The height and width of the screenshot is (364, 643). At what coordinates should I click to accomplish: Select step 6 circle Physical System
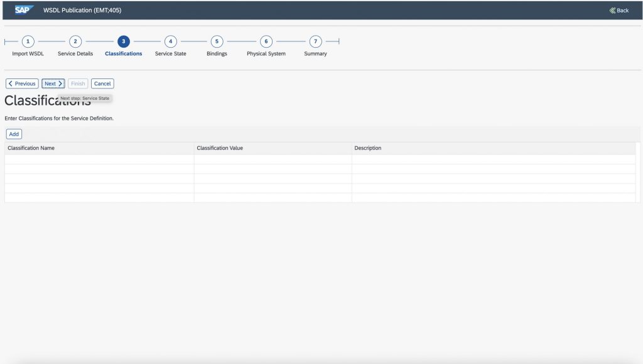266,41
